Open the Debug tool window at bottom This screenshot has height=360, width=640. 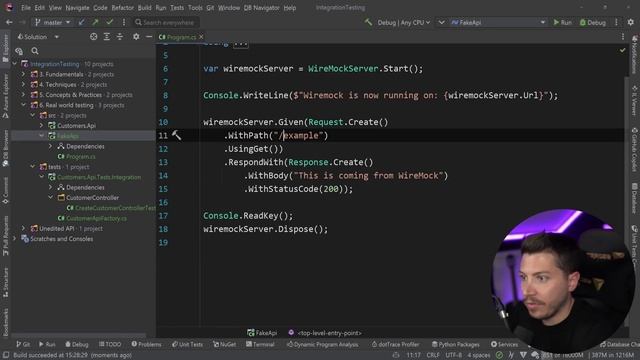pos(76,344)
